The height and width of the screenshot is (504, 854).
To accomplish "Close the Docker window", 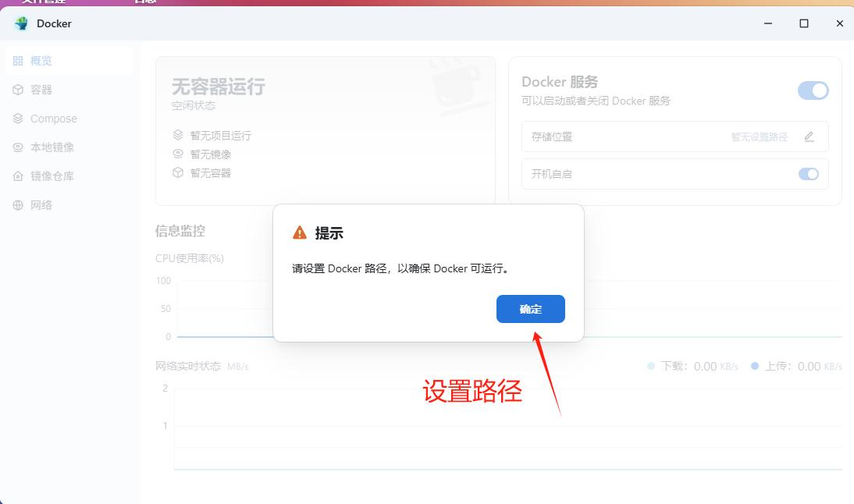I will (x=840, y=23).
